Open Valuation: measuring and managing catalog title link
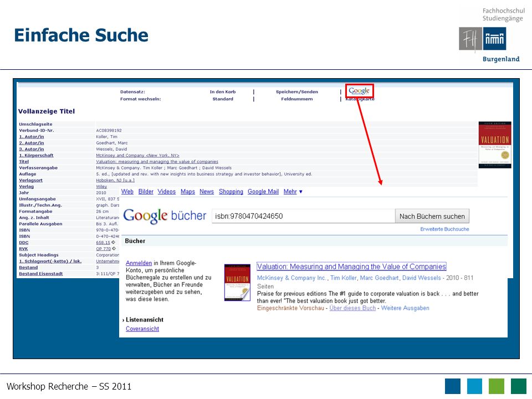This screenshot has height=399, width=532. click(x=157, y=161)
